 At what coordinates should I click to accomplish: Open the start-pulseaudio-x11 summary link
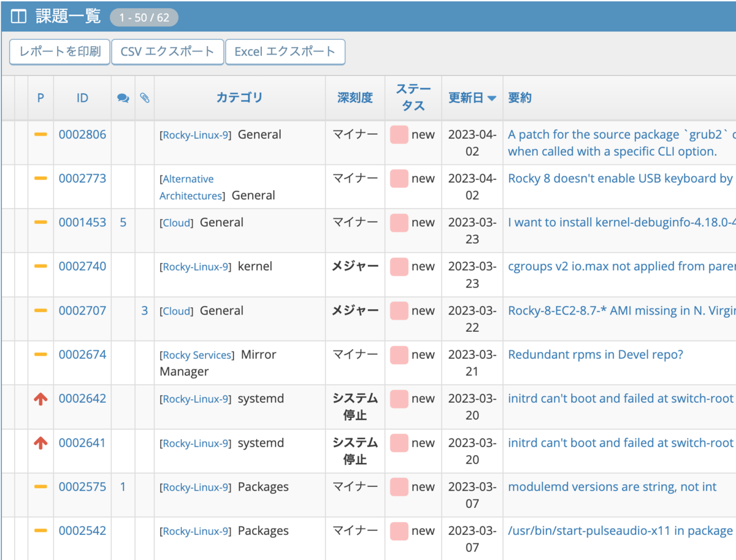tap(621, 531)
